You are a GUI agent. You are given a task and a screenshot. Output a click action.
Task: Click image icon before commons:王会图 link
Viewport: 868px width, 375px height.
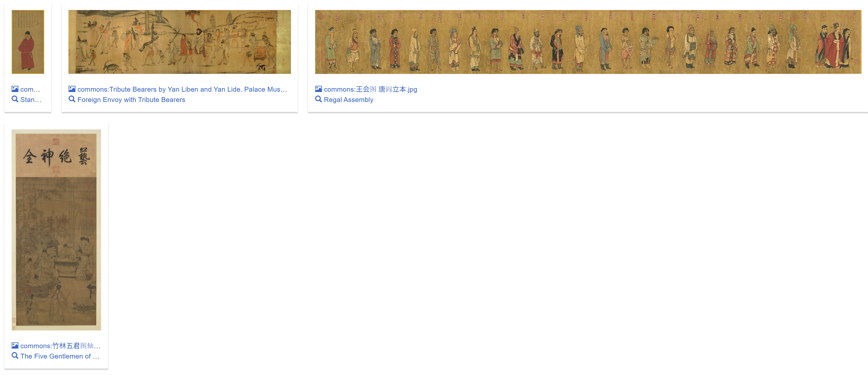tap(318, 89)
